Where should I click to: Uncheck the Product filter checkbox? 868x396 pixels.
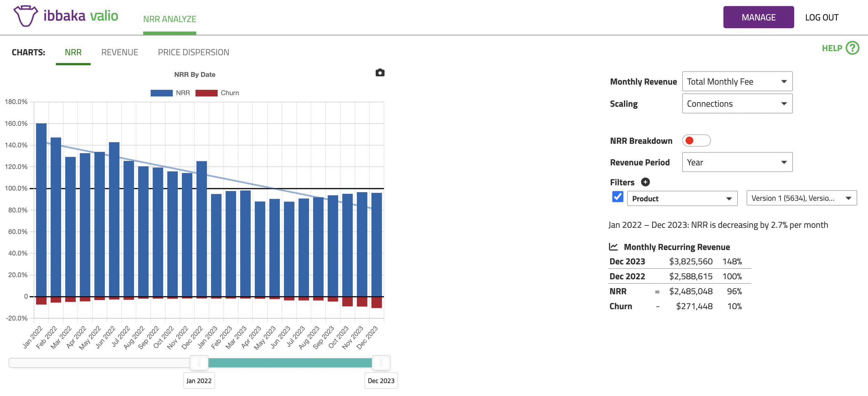[617, 197]
